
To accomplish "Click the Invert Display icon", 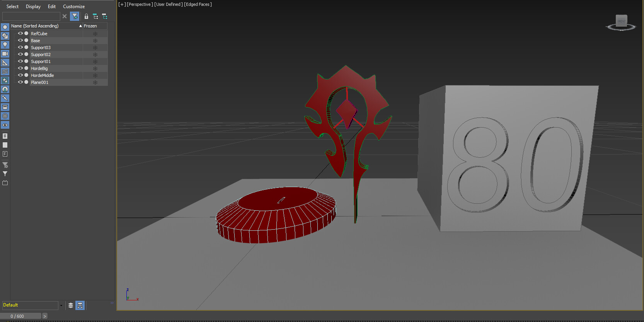I will tap(5, 154).
